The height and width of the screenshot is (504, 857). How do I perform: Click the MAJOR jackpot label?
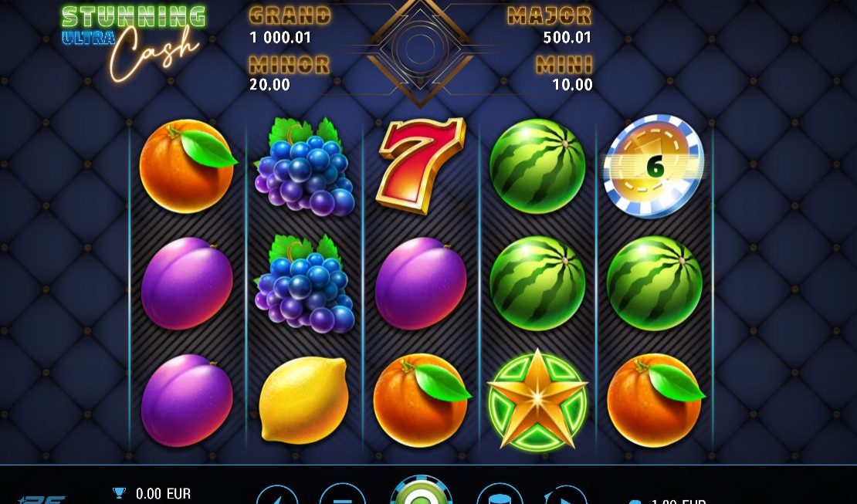pyautogui.click(x=549, y=16)
